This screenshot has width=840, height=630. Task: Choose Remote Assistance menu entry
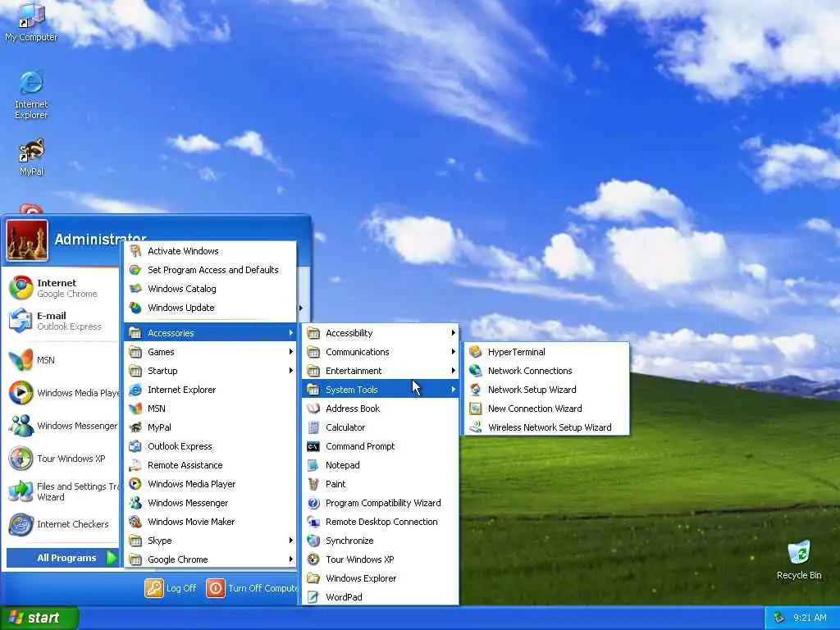(x=211, y=465)
